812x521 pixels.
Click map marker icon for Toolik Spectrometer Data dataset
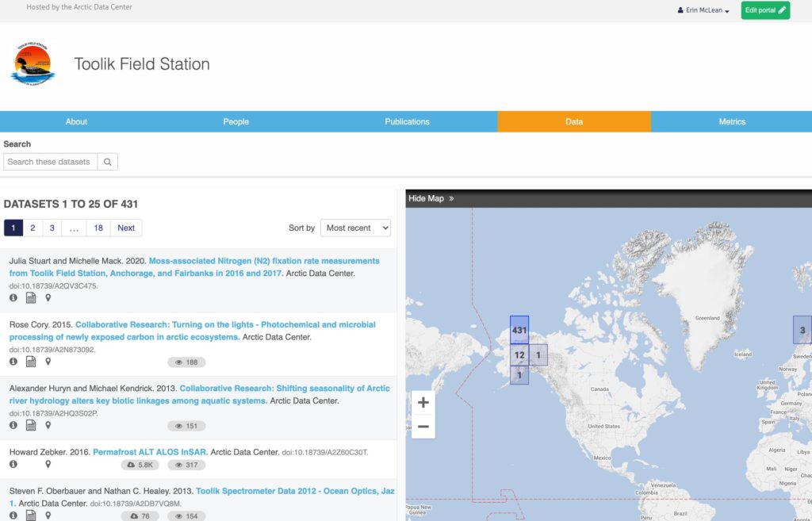48,515
